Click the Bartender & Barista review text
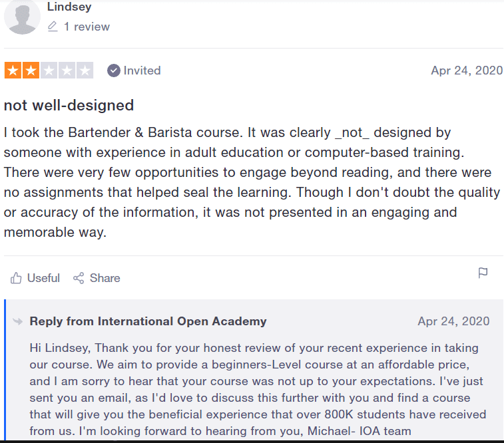 pyautogui.click(x=252, y=182)
